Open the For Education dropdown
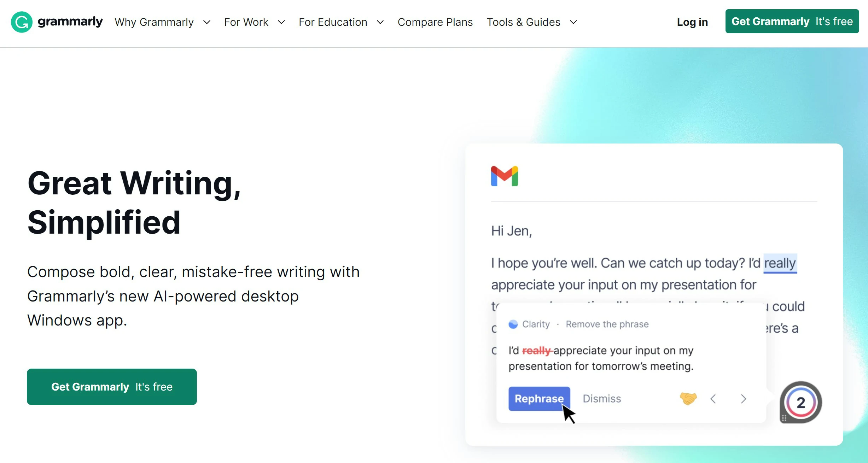This screenshot has width=868, height=463. (x=341, y=22)
